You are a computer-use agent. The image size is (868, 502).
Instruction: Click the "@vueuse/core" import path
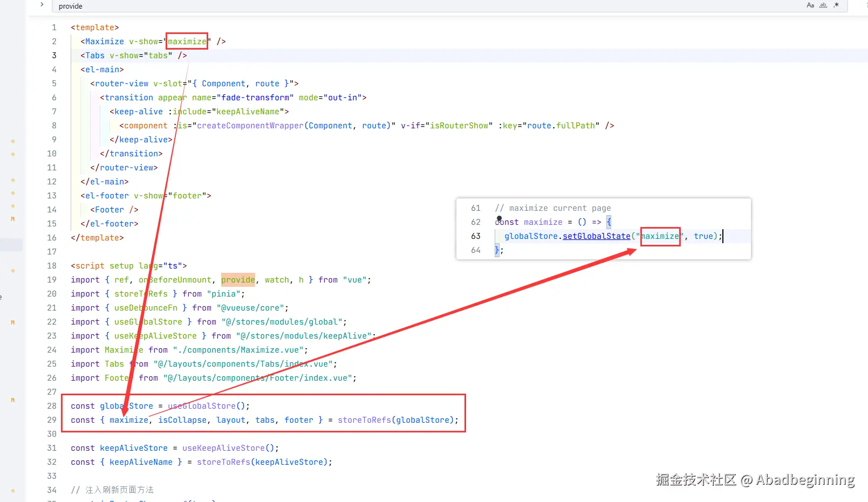coord(250,308)
